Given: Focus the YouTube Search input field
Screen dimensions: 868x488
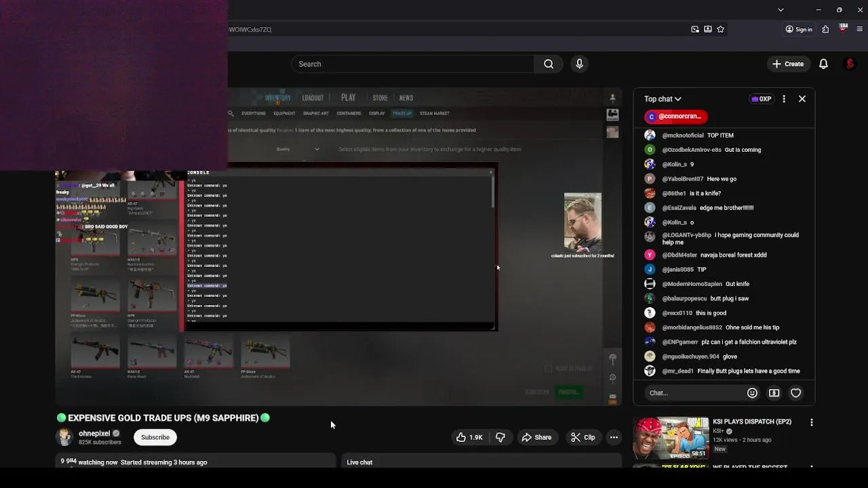Looking at the screenshot, I should click(x=413, y=64).
